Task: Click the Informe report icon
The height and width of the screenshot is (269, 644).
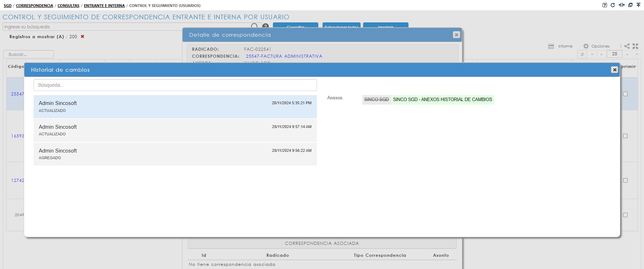Action: [551, 46]
